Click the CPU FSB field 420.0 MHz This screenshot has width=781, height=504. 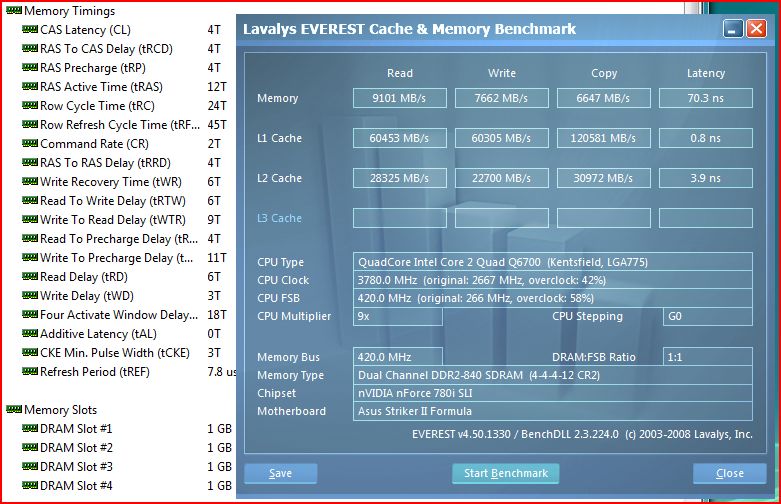553,298
